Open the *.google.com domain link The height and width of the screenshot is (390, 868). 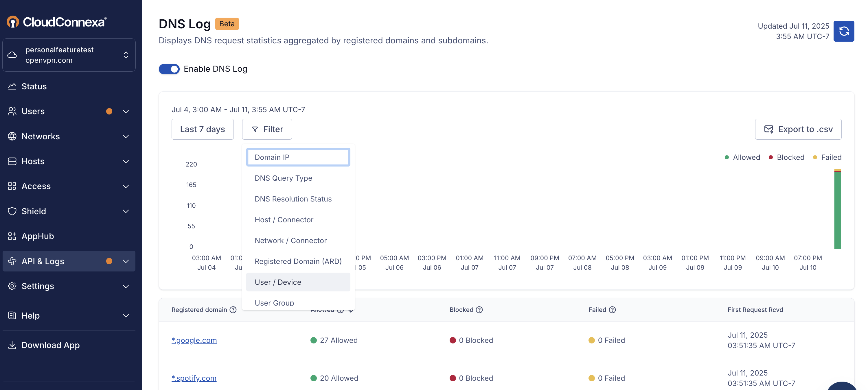(x=194, y=340)
